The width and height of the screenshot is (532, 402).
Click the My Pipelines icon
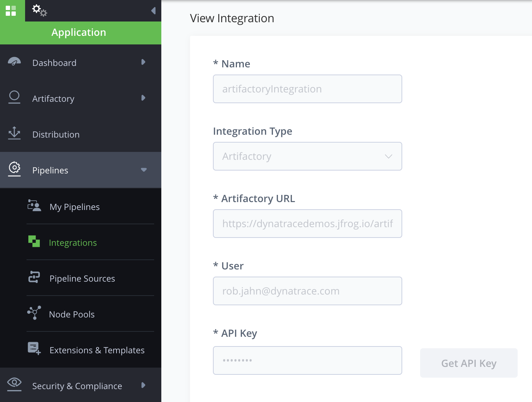coord(34,206)
